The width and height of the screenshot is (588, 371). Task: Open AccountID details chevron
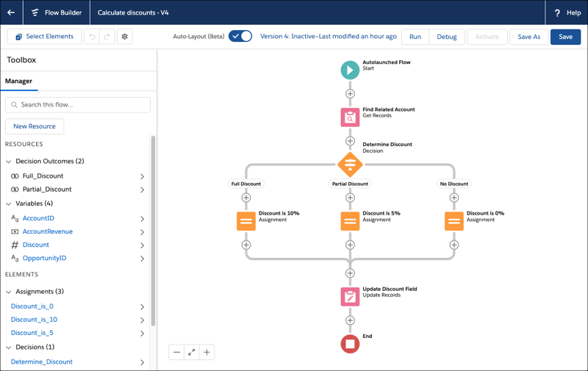click(x=142, y=219)
